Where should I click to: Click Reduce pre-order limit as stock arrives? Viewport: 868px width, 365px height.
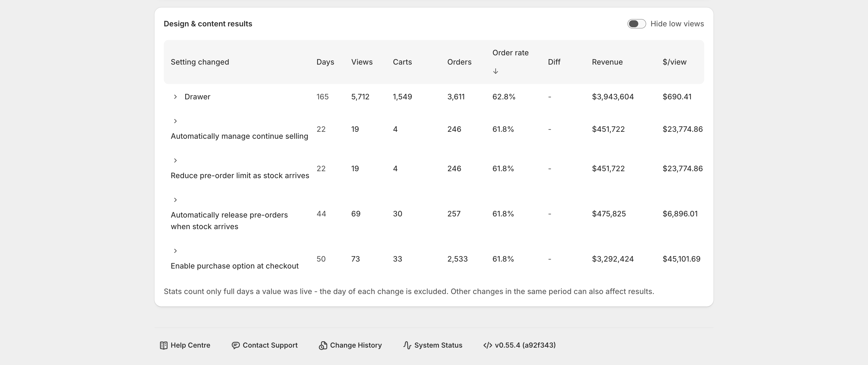(x=240, y=176)
